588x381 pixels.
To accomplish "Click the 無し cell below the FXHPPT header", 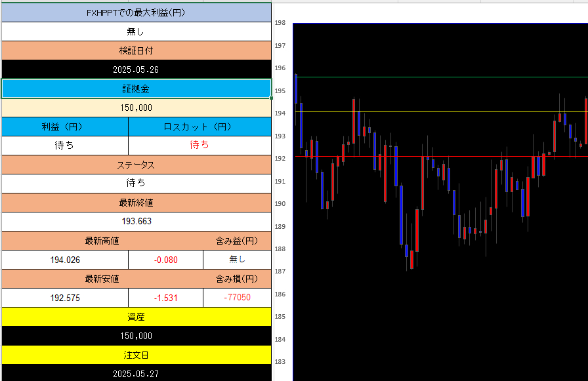I will (x=136, y=32).
